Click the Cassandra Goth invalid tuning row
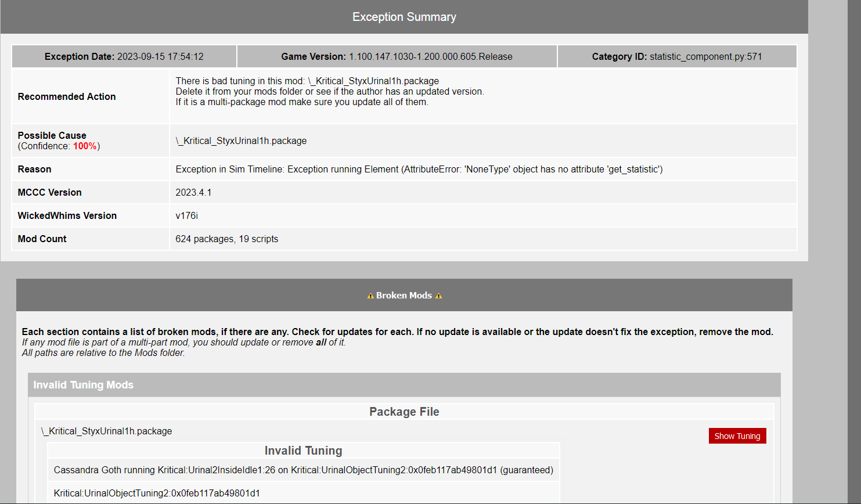The image size is (861, 504). (304, 470)
